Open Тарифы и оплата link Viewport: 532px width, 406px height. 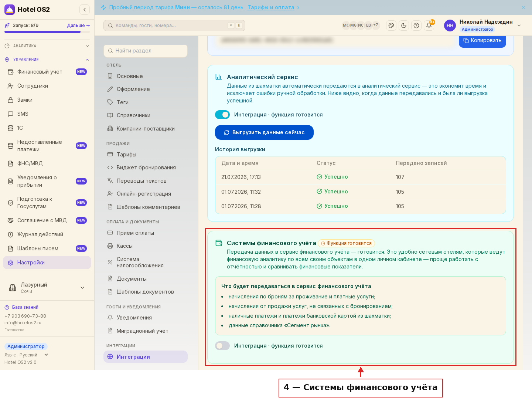pos(271,7)
